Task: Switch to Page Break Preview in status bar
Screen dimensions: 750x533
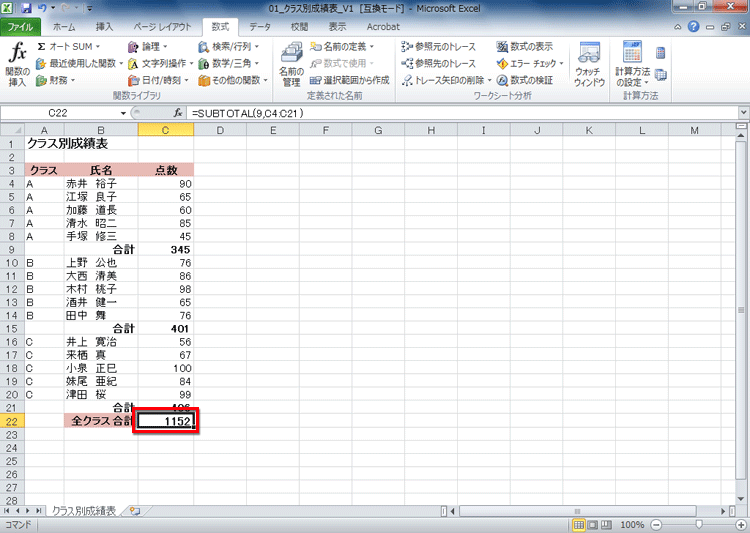Action: 607,525
